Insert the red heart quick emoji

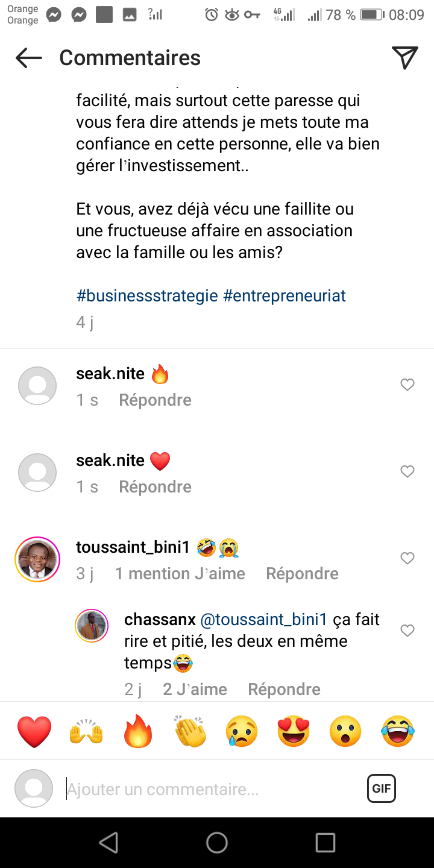click(34, 731)
